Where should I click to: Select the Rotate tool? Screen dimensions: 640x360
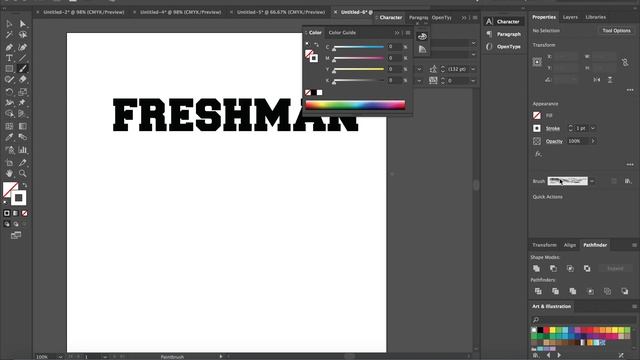(x=9, y=91)
